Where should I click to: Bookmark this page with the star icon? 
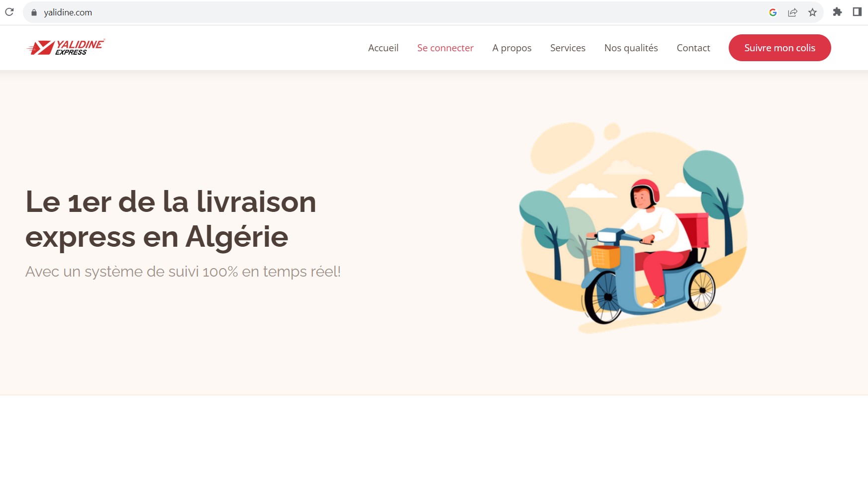point(812,12)
